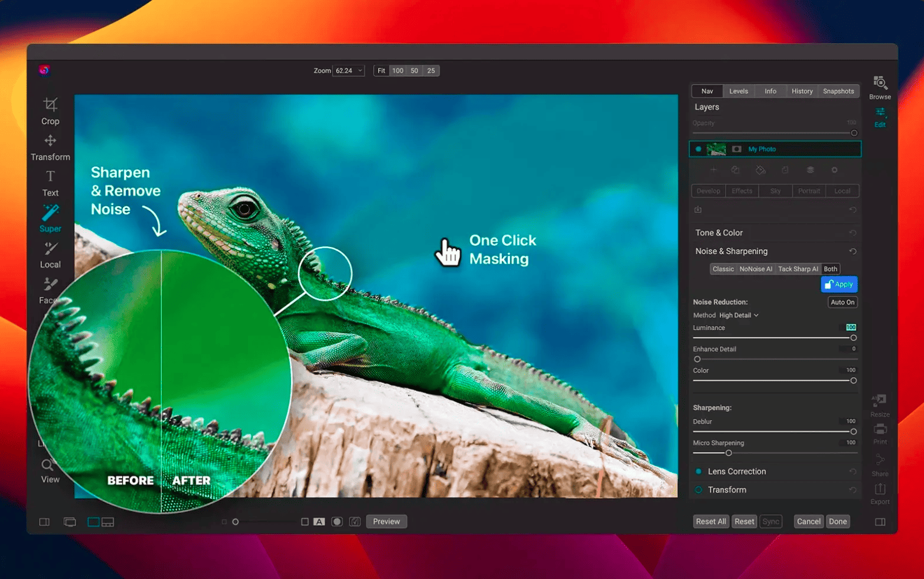
Task: Switch to the Nav tab
Action: tap(707, 91)
